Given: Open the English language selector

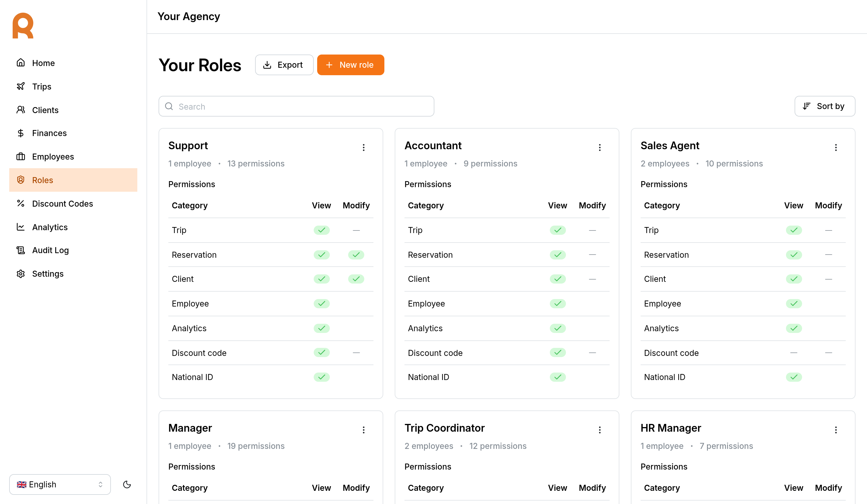Looking at the screenshot, I should tap(60, 484).
